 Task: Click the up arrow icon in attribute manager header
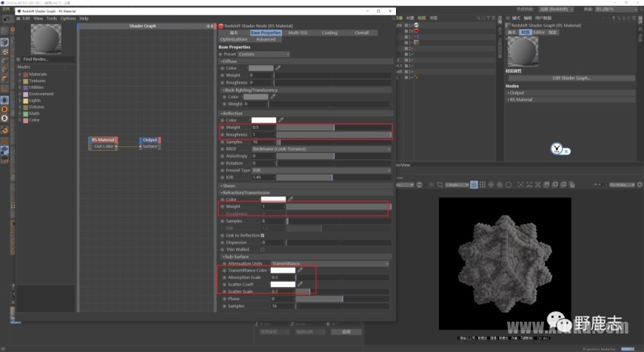614,18
